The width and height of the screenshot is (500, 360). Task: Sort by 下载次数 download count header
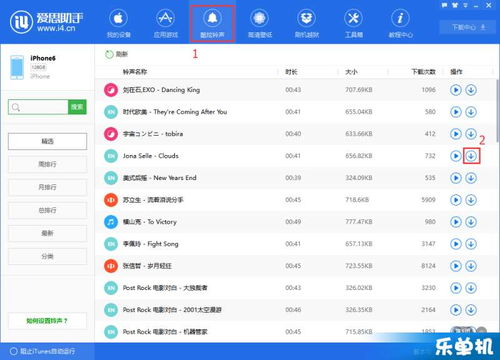[423, 72]
